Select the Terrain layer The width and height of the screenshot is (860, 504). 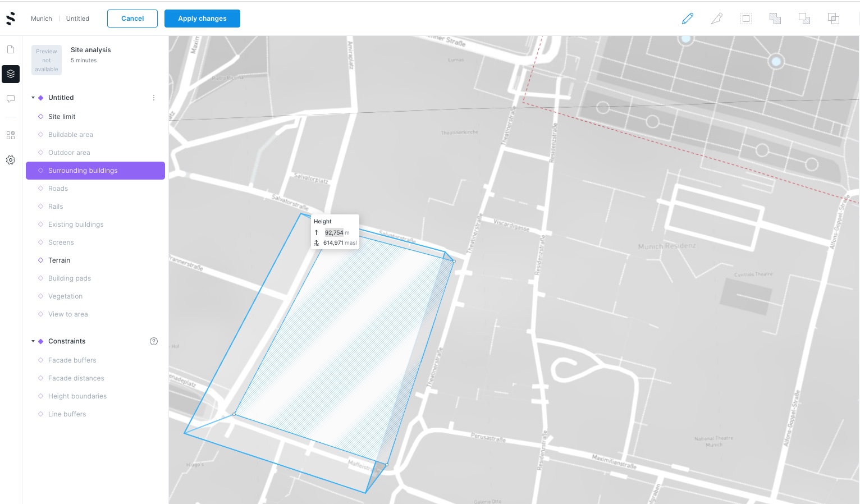click(59, 260)
